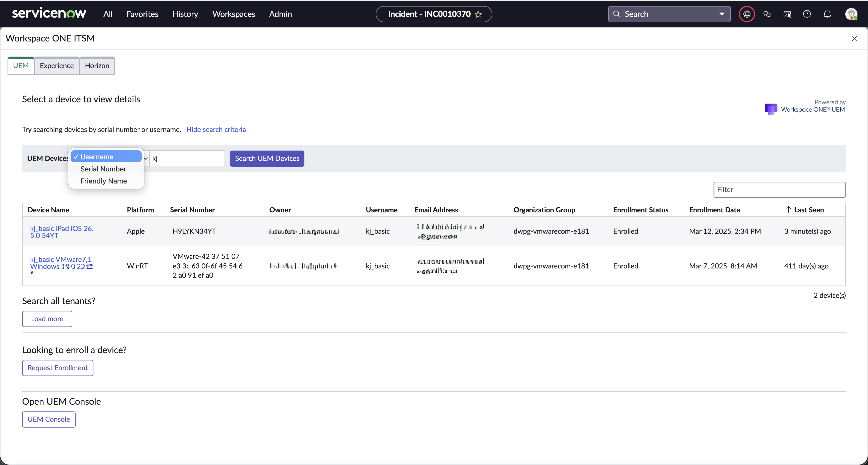Click the device search text field
The height and width of the screenshot is (465, 868).
(187, 159)
